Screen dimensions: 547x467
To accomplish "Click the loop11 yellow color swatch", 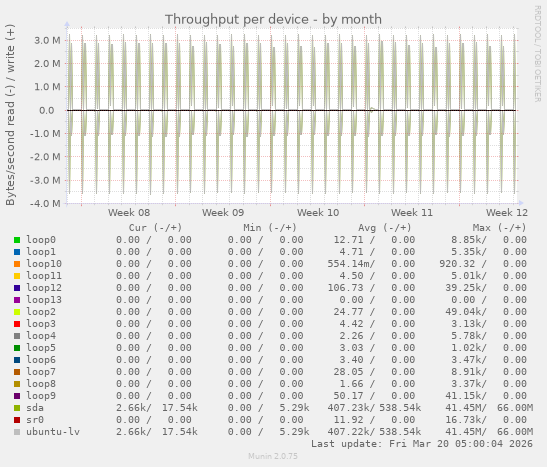I will 17,276.
